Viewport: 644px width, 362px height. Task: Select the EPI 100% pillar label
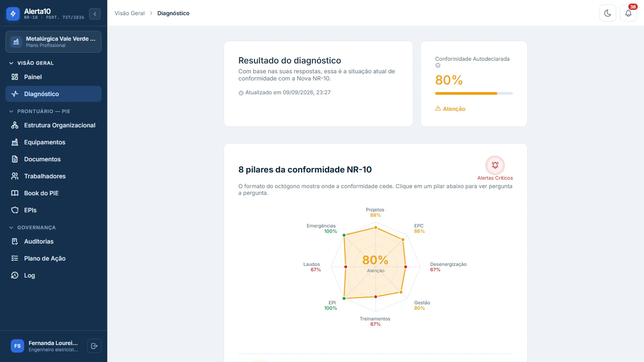tap(331, 305)
